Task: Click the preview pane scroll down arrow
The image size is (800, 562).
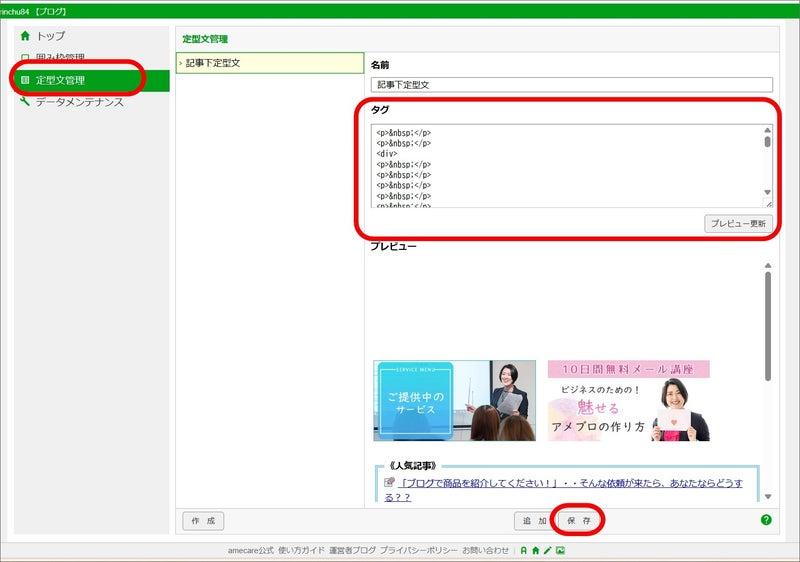Action: tap(768, 497)
